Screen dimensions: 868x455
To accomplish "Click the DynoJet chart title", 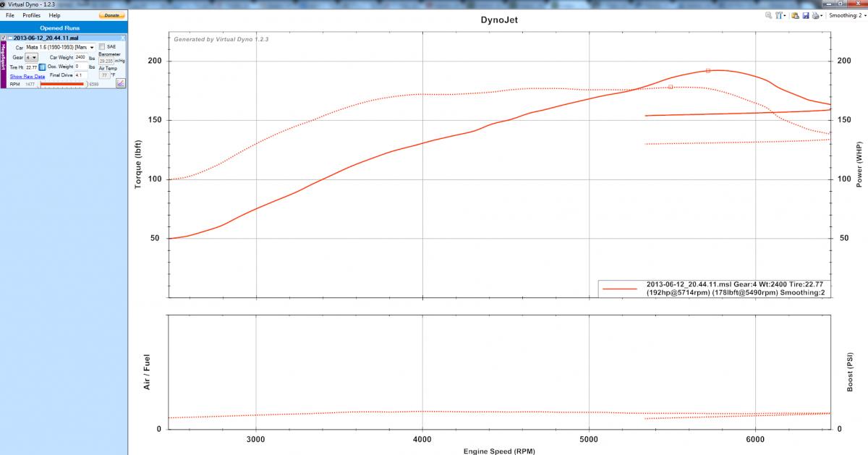I will [x=499, y=20].
